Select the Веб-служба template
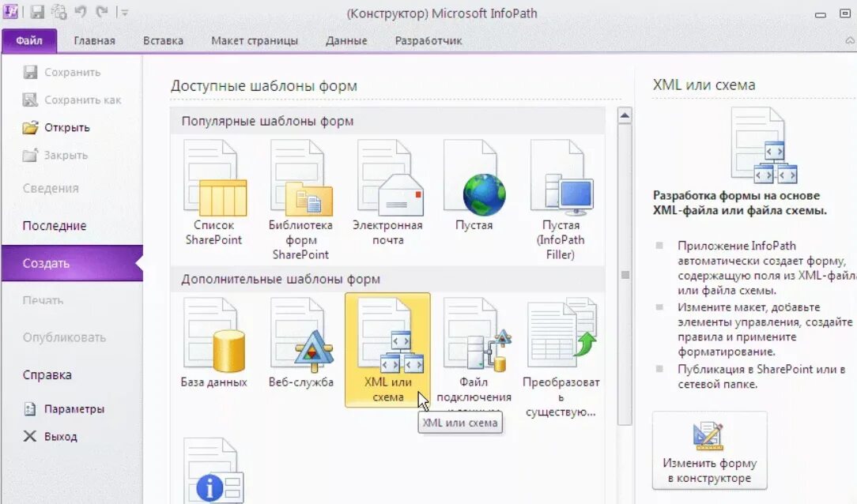The image size is (857, 504). 300,343
